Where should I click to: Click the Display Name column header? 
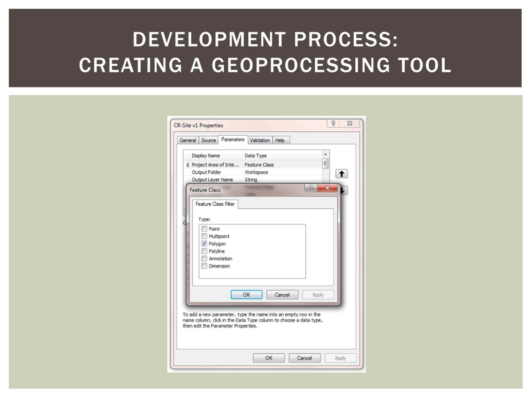pos(216,156)
